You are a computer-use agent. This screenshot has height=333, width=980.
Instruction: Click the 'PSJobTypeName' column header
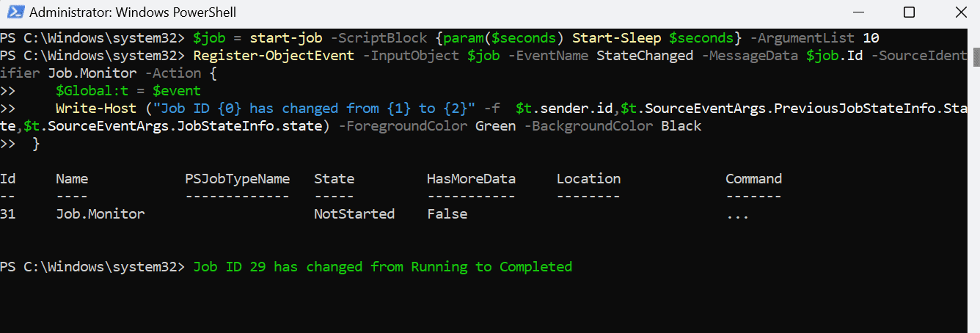click(238, 179)
